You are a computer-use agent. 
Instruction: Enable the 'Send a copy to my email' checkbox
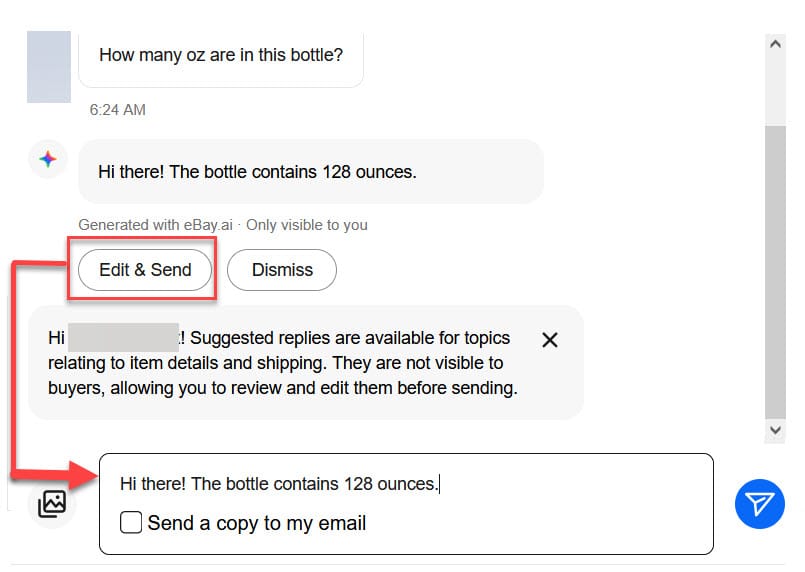[131, 522]
